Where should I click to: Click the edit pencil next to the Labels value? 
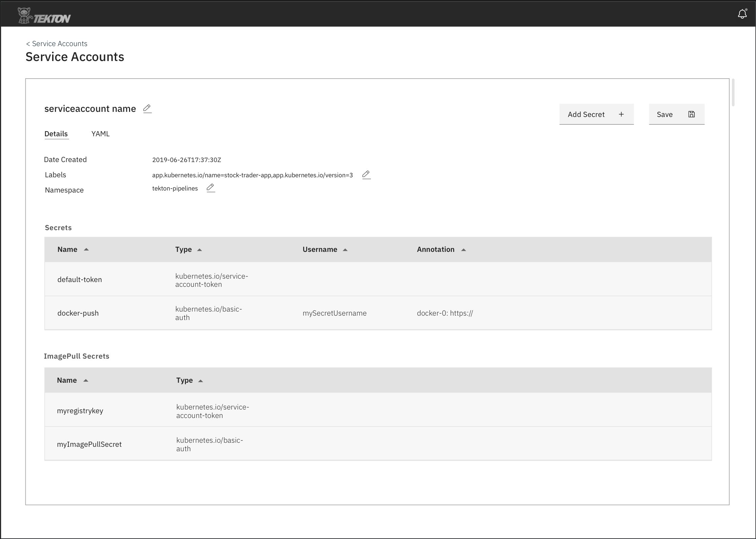tap(366, 175)
